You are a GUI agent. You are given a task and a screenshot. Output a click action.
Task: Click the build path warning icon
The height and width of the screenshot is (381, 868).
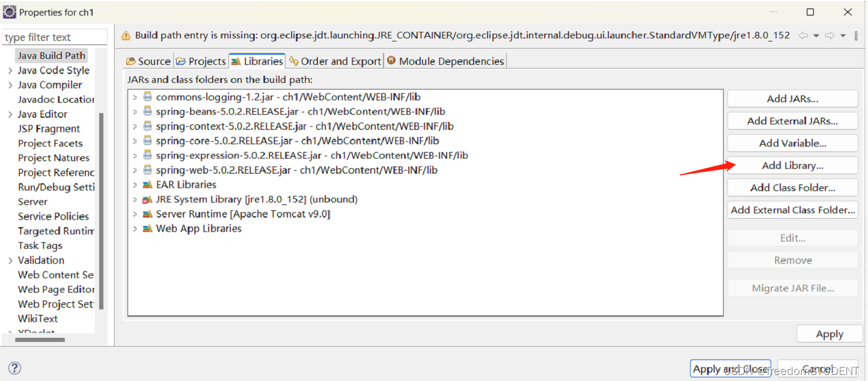126,35
